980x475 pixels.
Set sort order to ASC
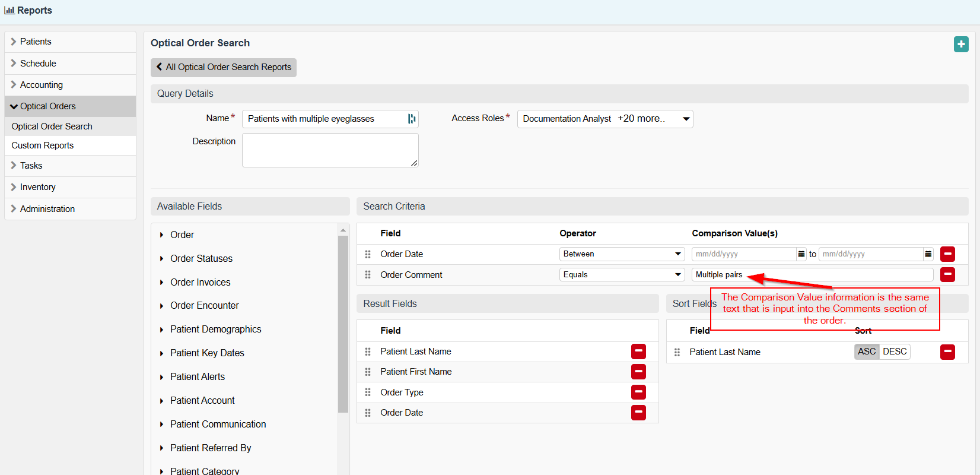867,351
